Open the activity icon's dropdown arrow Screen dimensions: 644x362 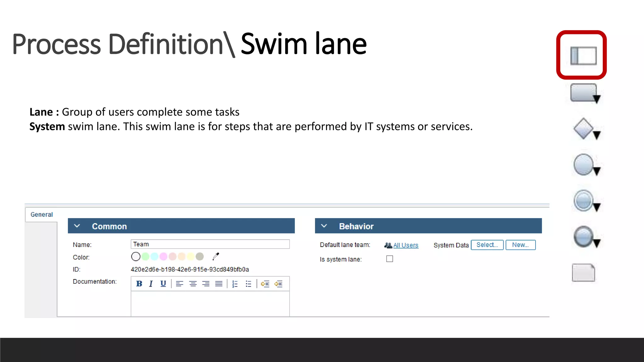pos(597,99)
